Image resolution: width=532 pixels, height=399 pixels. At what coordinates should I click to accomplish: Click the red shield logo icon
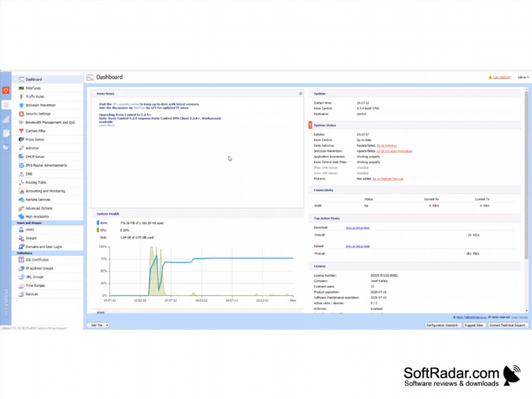6,90
